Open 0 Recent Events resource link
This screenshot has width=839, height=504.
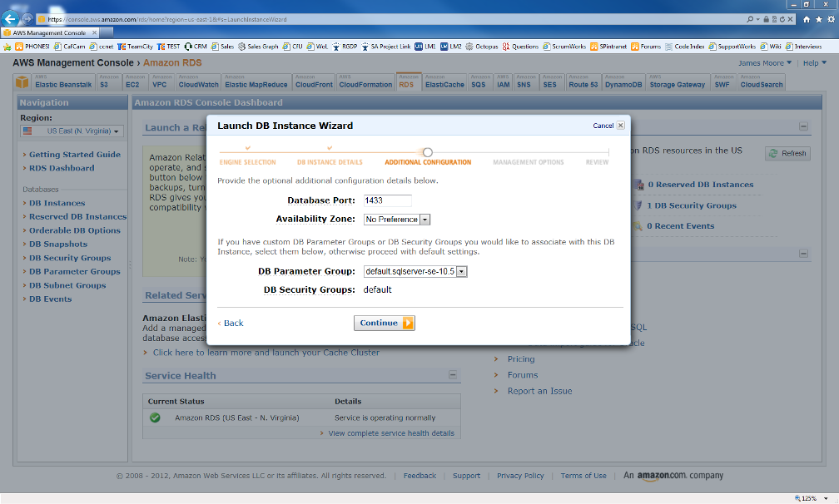point(680,226)
